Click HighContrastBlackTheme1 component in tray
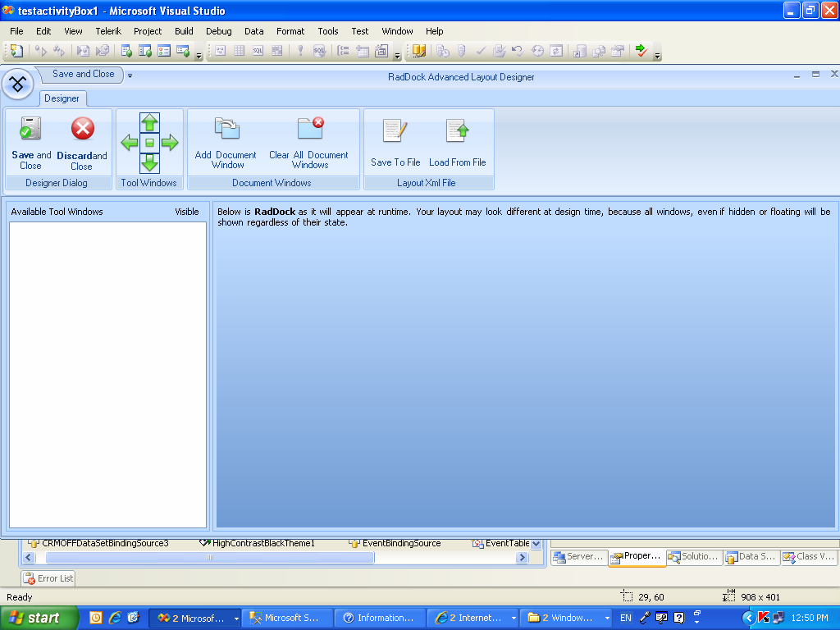 tap(257, 543)
